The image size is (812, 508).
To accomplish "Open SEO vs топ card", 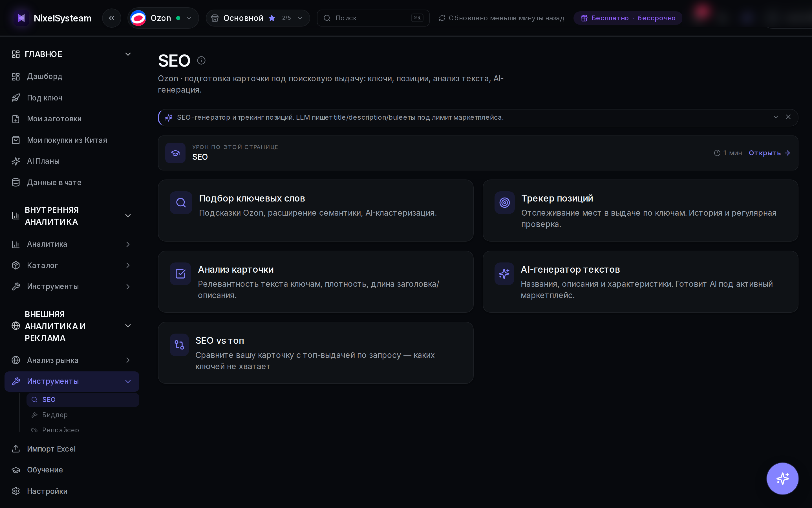I will [x=316, y=353].
